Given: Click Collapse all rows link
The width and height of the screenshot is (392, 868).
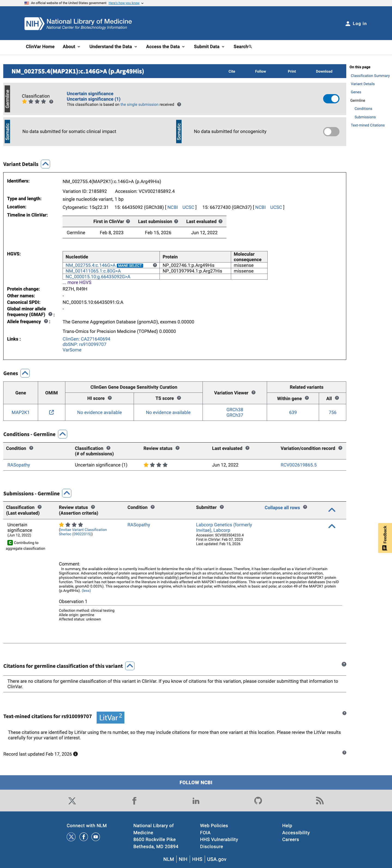Looking at the screenshot, I should coord(282,508).
